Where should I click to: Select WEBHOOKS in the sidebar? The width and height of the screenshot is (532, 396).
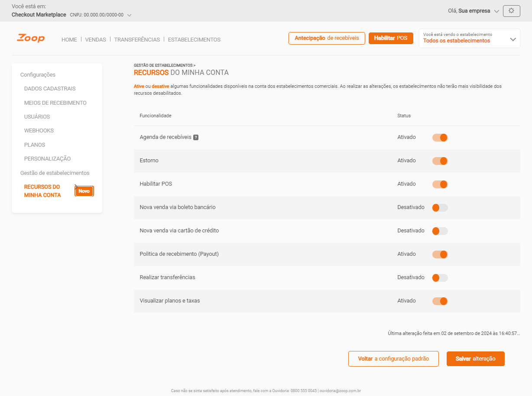39,130
